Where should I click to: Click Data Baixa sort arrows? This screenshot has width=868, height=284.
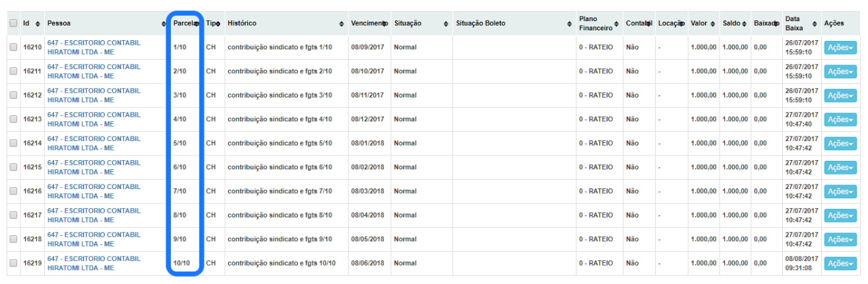[x=815, y=24]
